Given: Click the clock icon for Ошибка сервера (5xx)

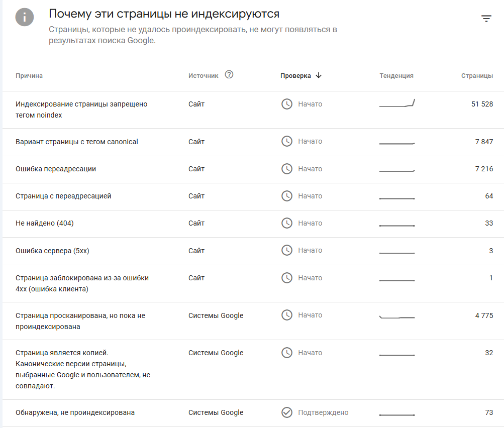Looking at the screenshot, I should coord(287,250).
